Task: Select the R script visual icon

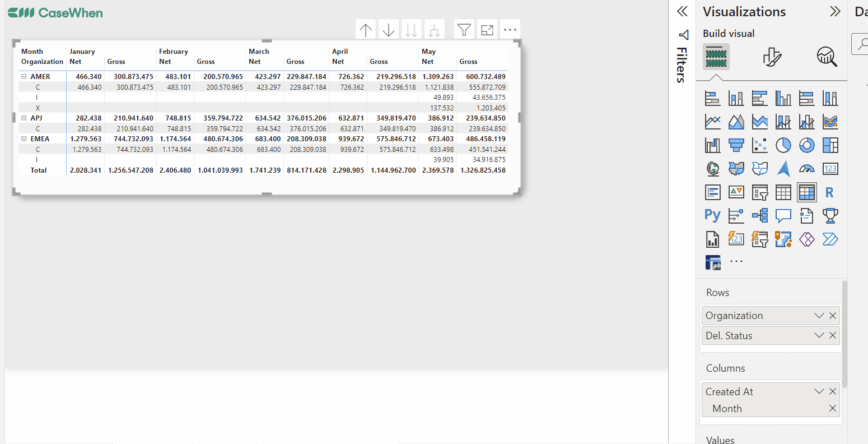Action: (830, 192)
